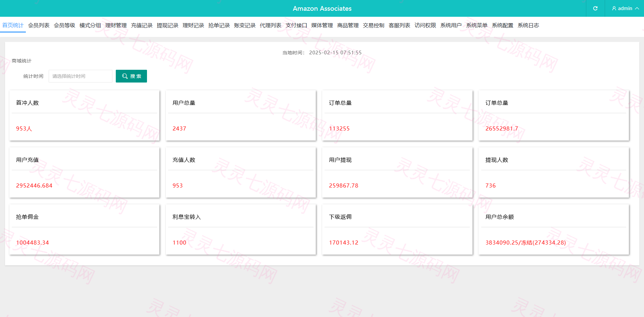Go to 理财记录 tab
Viewport: 644px width, 317px height.
click(x=193, y=25)
